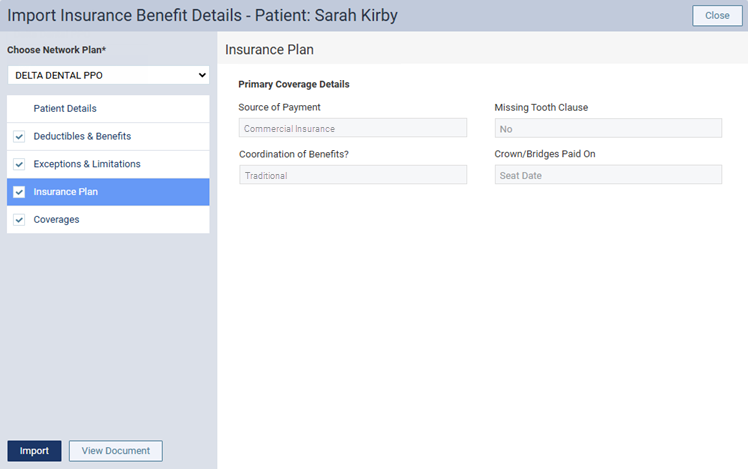Click the Primary Coverage Details heading
This screenshot has width=748, height=469.
294,84
